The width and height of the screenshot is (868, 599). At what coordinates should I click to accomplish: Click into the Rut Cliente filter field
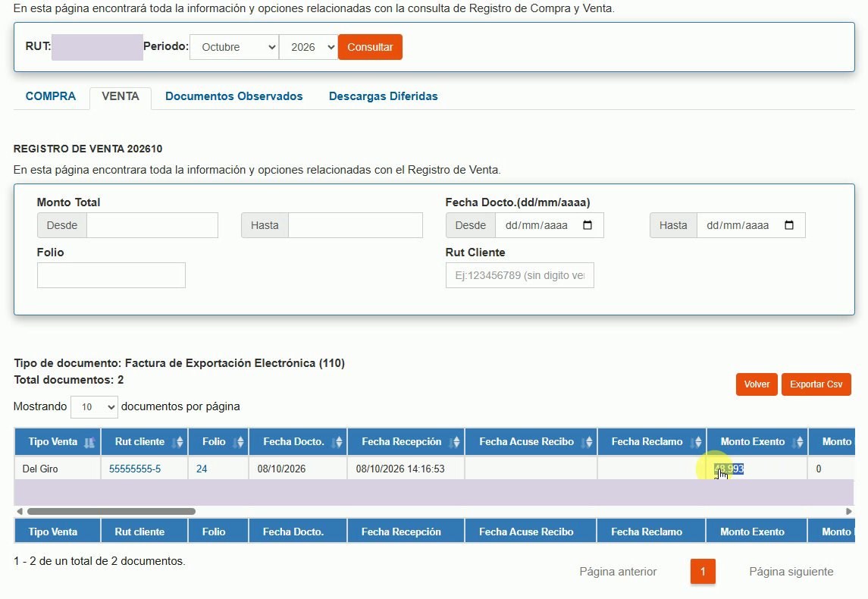click(520, 275)
